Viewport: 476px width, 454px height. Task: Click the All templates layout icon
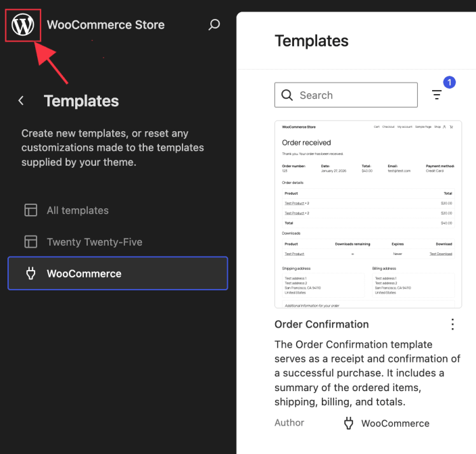pyautogui.click(x=30, y=210)
